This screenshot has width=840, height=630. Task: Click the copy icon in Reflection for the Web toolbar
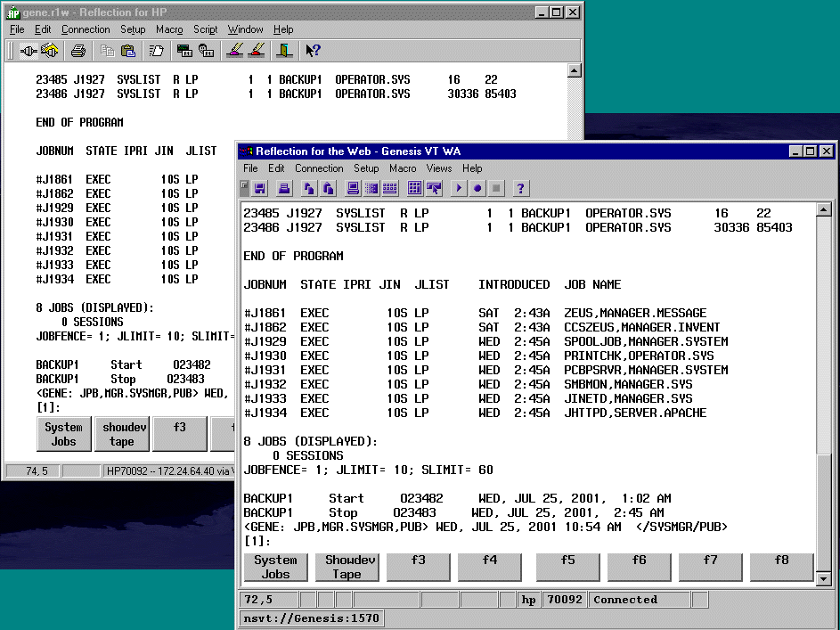(x=308, y=188)
